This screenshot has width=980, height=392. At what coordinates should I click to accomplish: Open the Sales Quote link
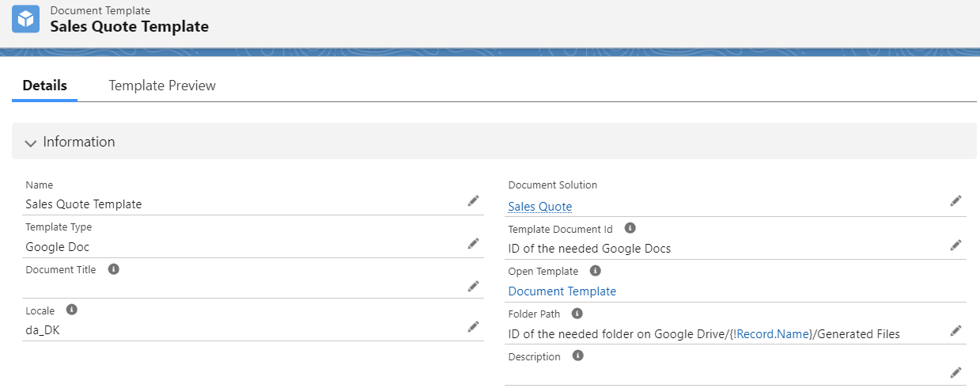[540, 207]
